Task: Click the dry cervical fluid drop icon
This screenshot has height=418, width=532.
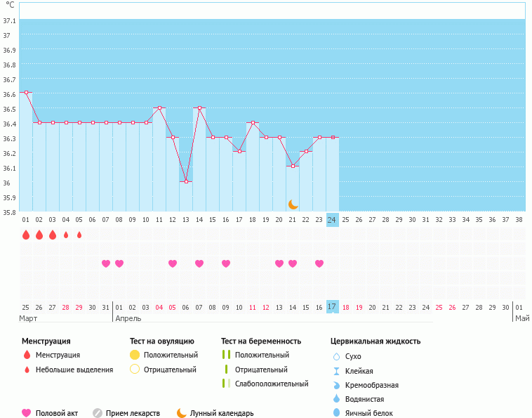Action: 336,356
